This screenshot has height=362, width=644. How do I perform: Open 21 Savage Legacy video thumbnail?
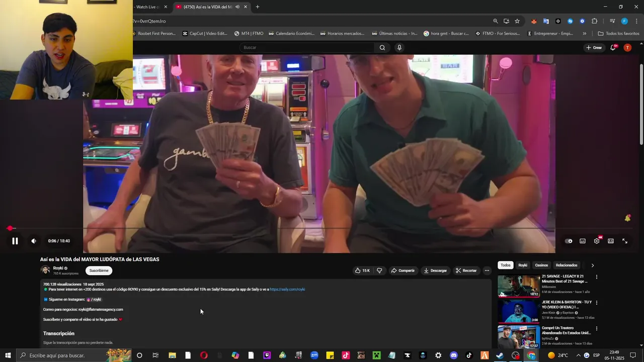pos(519,286)
